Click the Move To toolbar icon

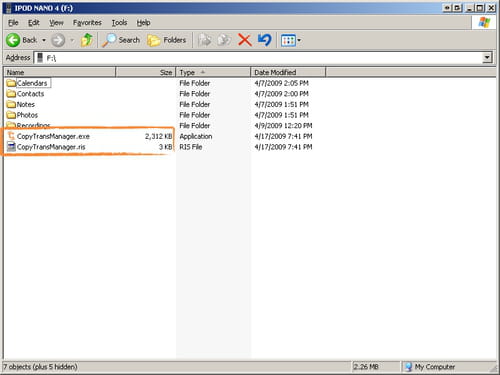coord(205,40)
